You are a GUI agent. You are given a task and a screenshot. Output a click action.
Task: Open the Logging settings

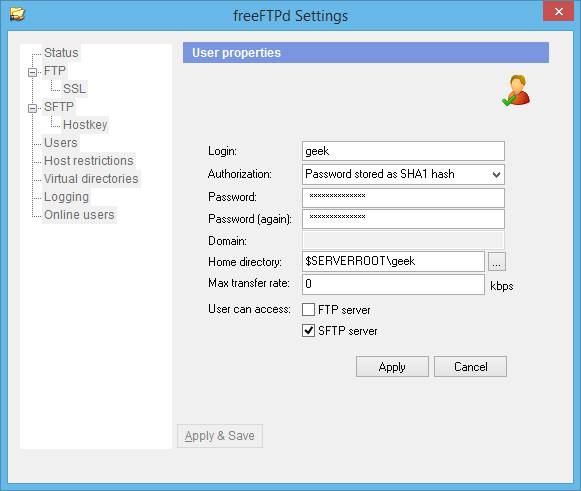click(x=66, y=197)
